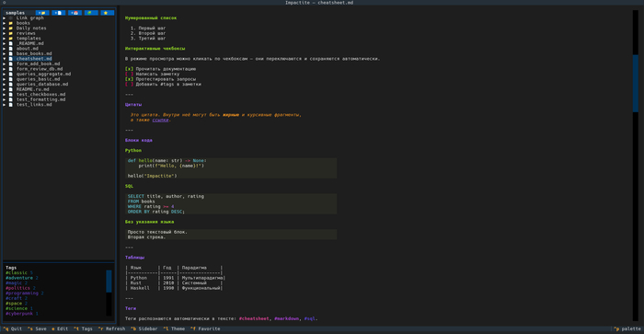Screen dimensions: 644x334
Task: Click the 'Нумерованный список' heading
Action: [151, 18]
